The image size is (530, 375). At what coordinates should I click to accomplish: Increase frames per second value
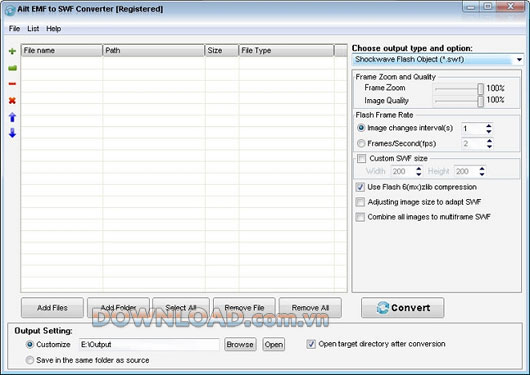click(489, 141)
